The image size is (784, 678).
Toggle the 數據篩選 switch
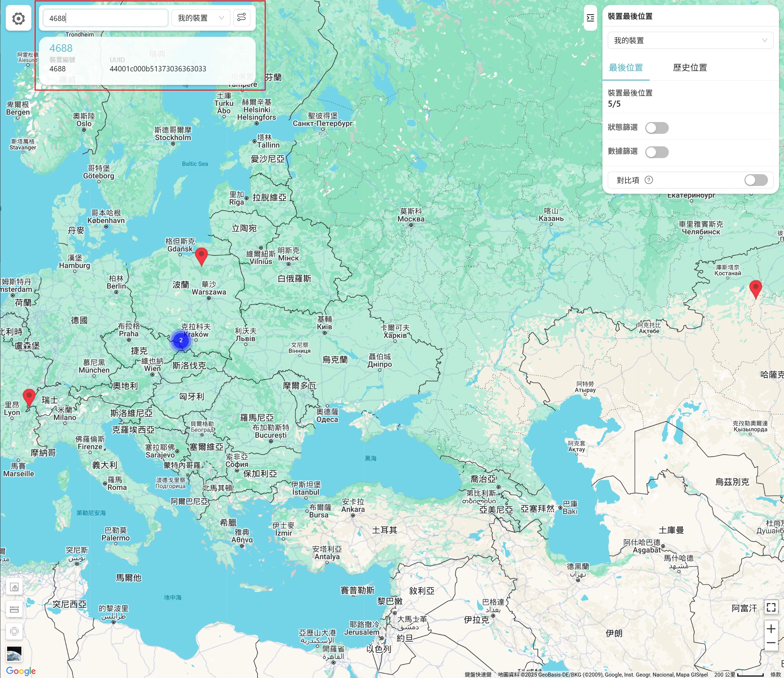pyautogui.click(x=657, y=152)
